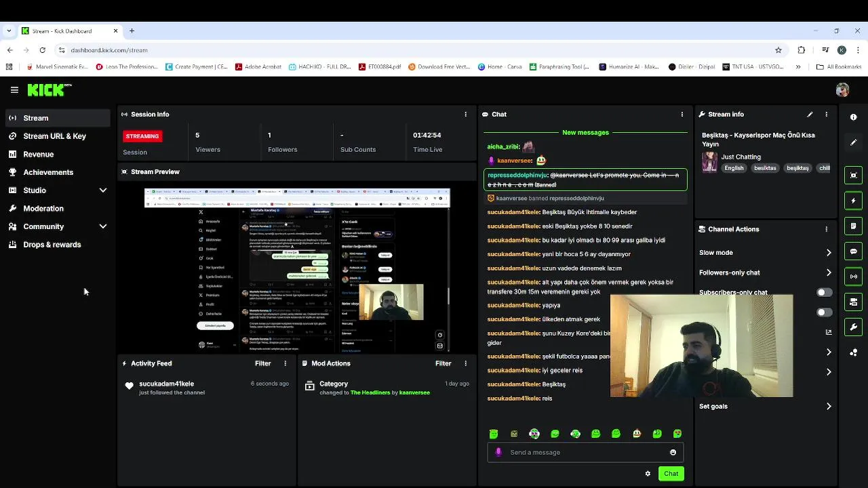868x488 pixels.
Task: Insert the grey square emote from quick row
Action: 514,434
